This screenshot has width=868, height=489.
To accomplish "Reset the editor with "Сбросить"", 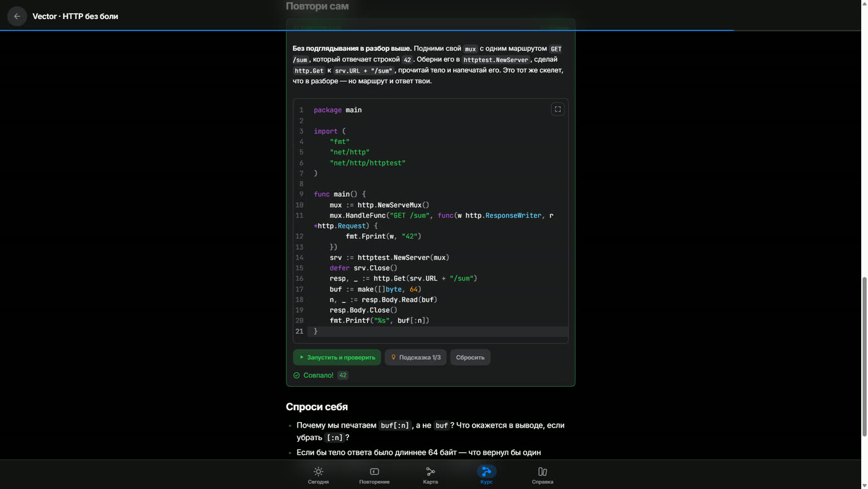I will 470,357.
